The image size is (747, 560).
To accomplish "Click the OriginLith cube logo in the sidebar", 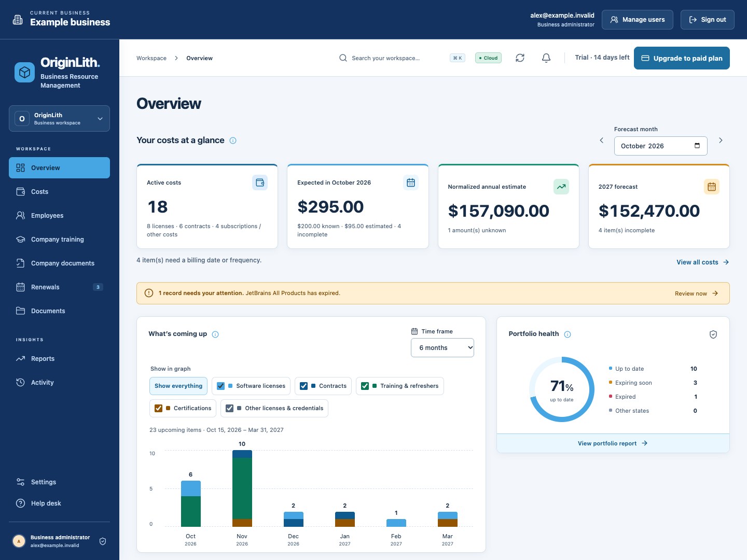I will pos(24,73).
